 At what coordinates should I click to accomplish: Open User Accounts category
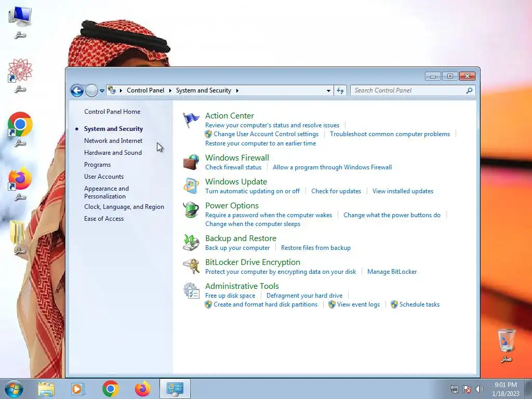pyautogui.click(x=104, y=177)
